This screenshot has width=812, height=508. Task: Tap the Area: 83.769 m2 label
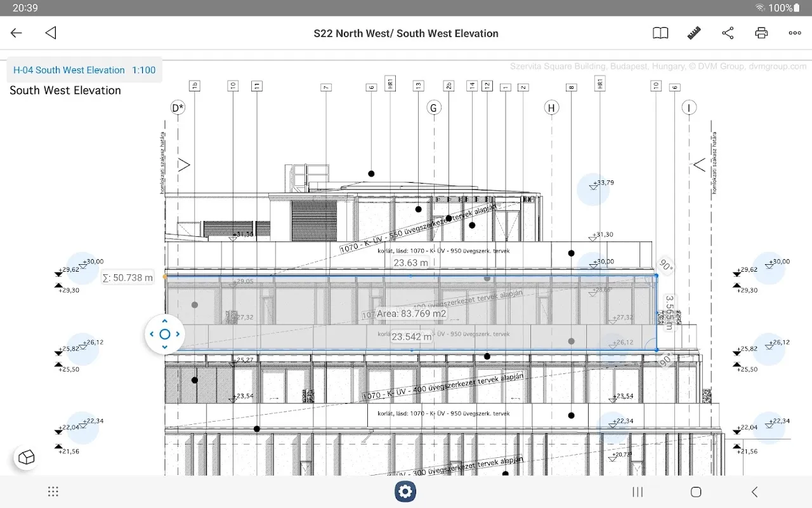click(x=411, y=314)
